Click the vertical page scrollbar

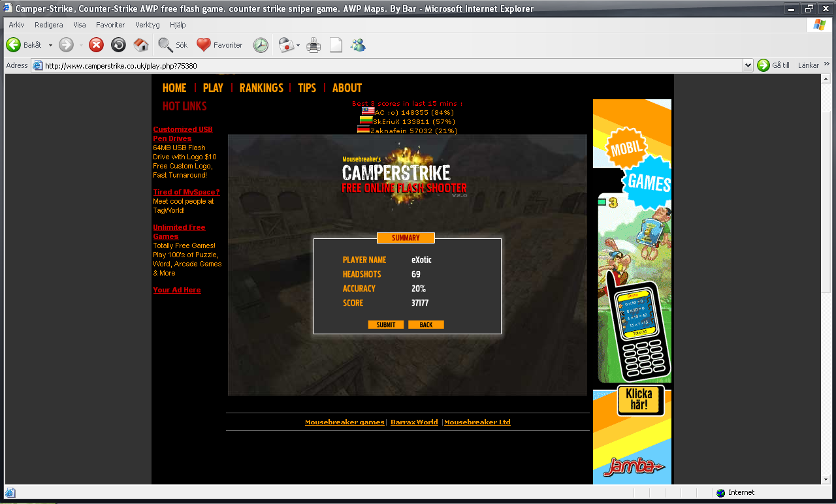click(x=826, y=279)
